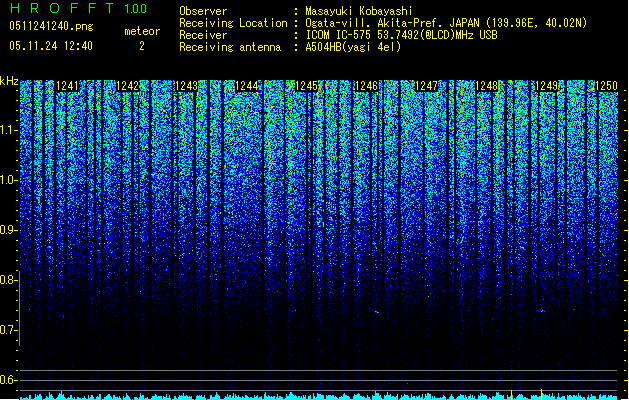
Task: Click the date stamp 05.11.24 12:40
Action: pyautogui.click(x=51, y=46)
